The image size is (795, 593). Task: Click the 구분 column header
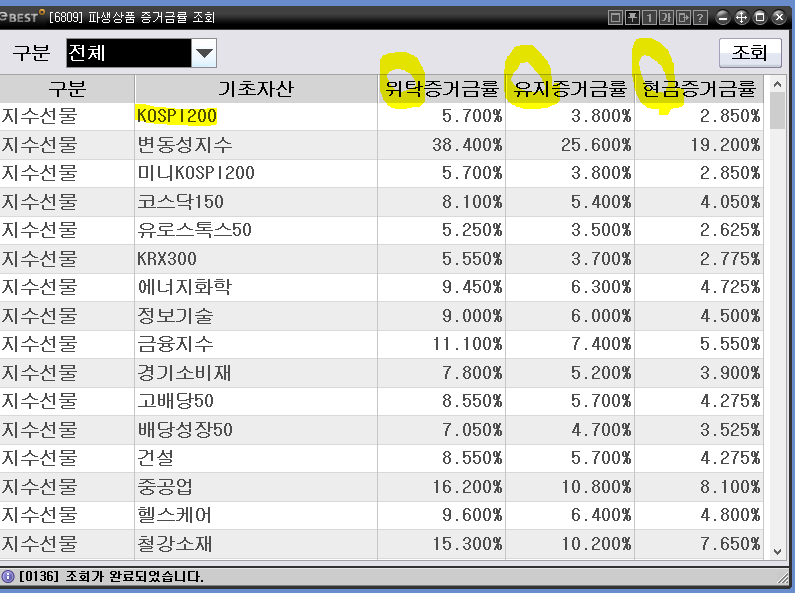[67, 89]
